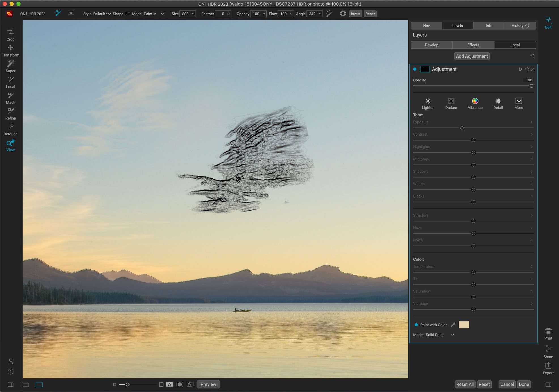Click the ON1 HDR 2023 app logo
559x392 pixels.
pos(10,14)
